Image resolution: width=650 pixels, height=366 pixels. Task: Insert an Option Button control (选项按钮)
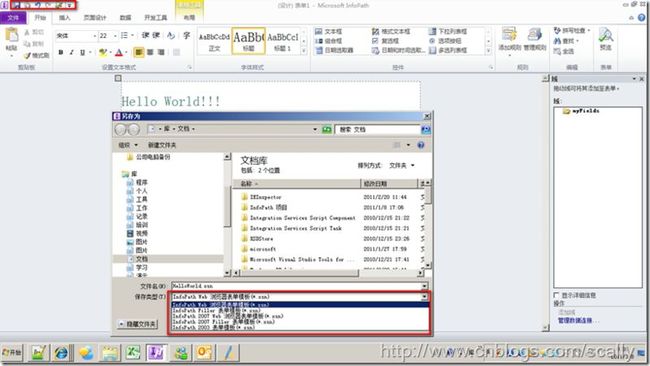445,41
